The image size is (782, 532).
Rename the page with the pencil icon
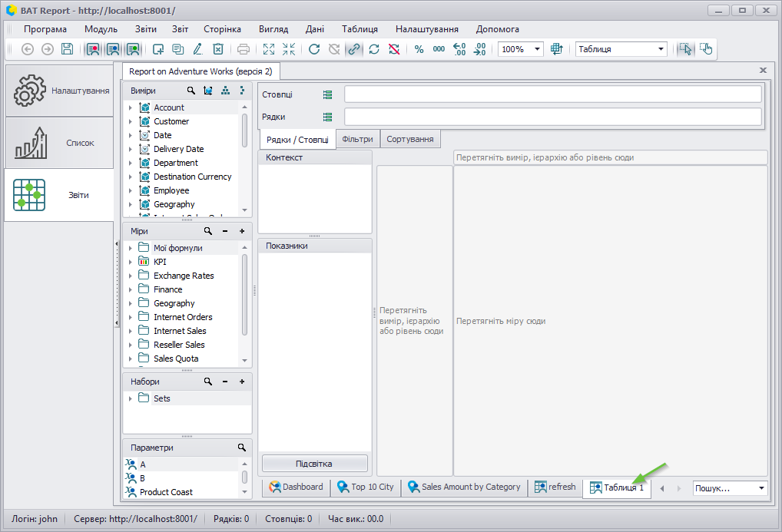click(x=198, y=49)
